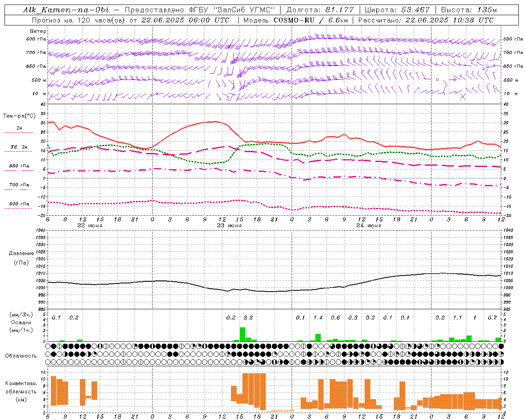Screen dimensions: 525x420
Task: Click the calculation time Рассчитано: 22.06.2025 10:38 UTC
Action: tap(426, 20)
